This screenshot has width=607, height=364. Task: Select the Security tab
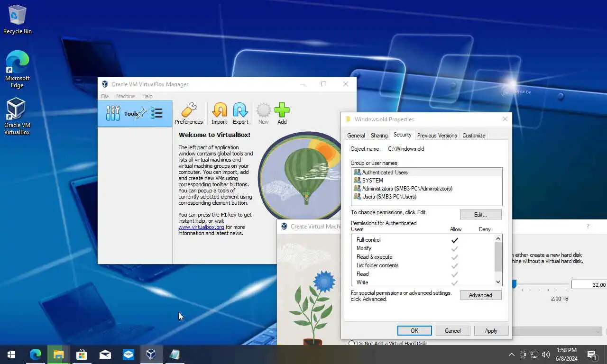tap(403, 135)
